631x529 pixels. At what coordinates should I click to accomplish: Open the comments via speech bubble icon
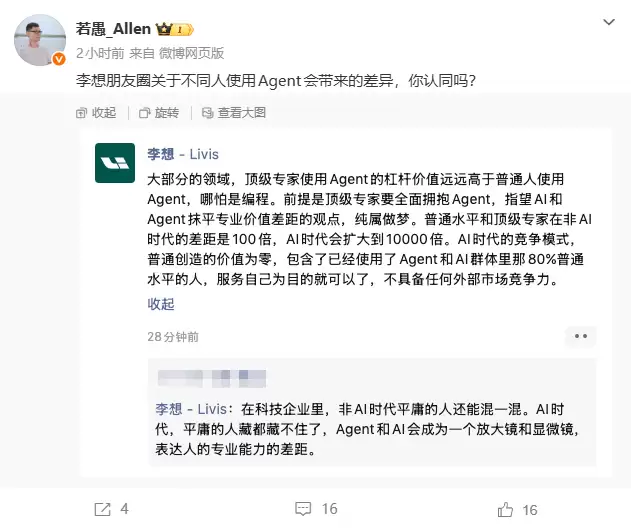point(301,509)
